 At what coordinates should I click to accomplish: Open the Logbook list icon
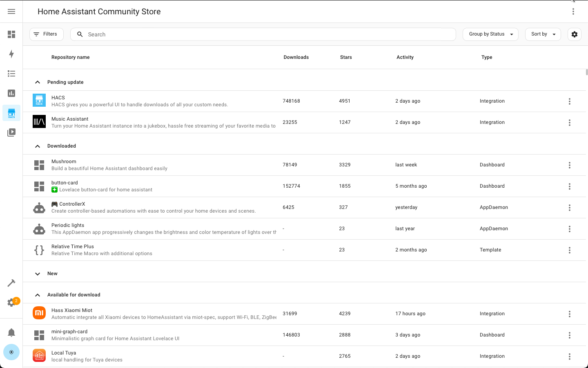11,74
